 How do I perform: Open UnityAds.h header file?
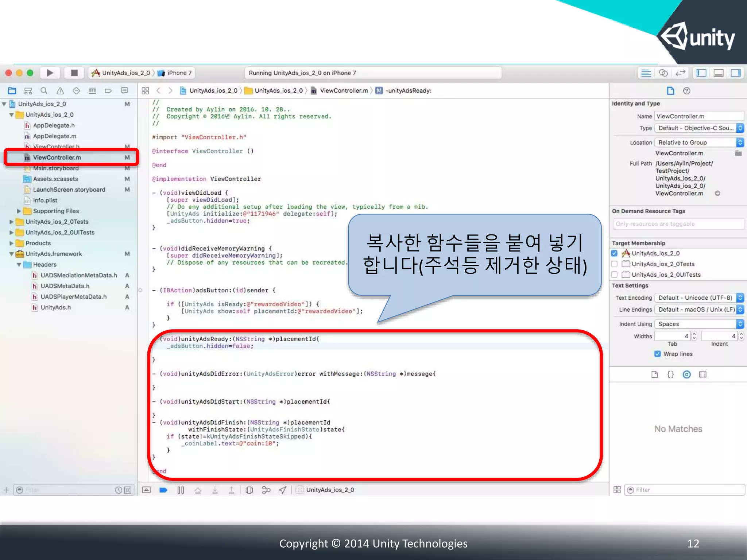55,307
